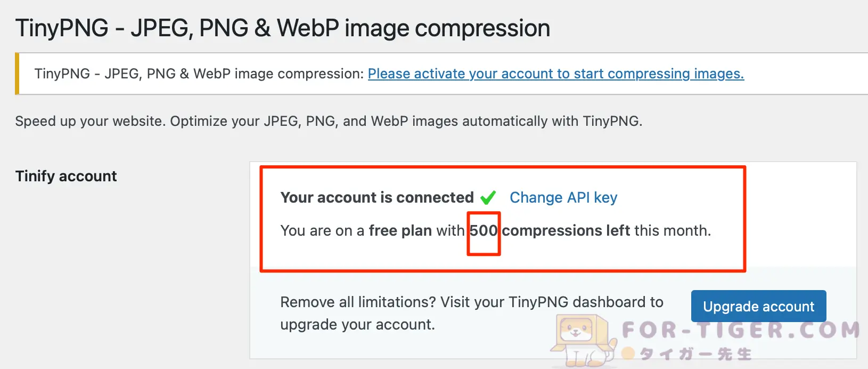Click the compressions left bold text
Image resolution: width=868 pixels, height=369 pixels.
(566, 230)
